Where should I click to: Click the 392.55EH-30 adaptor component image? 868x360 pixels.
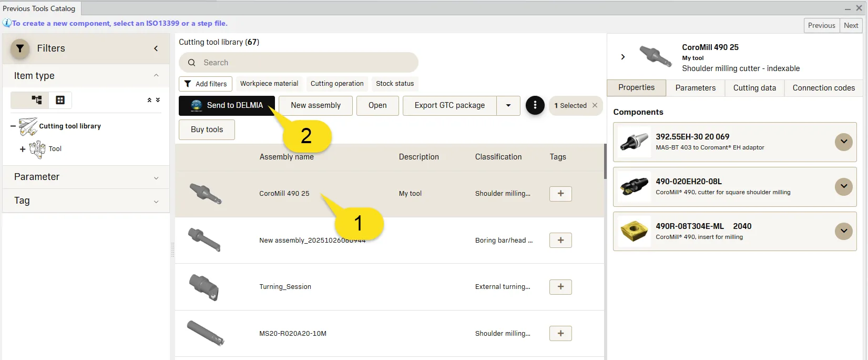click(635, 142)
